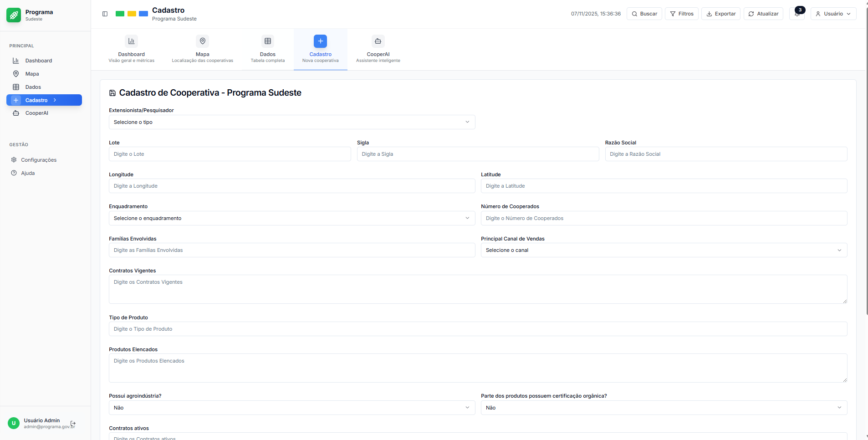Image resolution: width=868 pixels, height=440 pixels.
Task: Click the Programa leaf logo icon
Action: pos(14,15)
